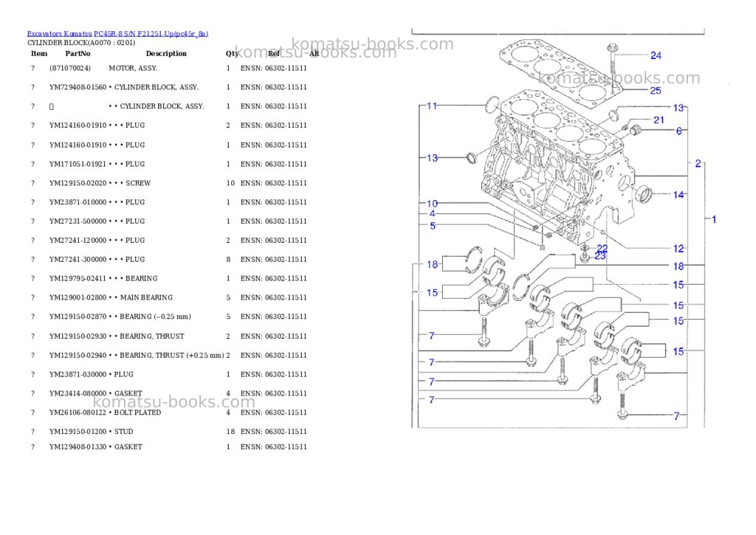Click diagram callout number 12

click(678, 249)
